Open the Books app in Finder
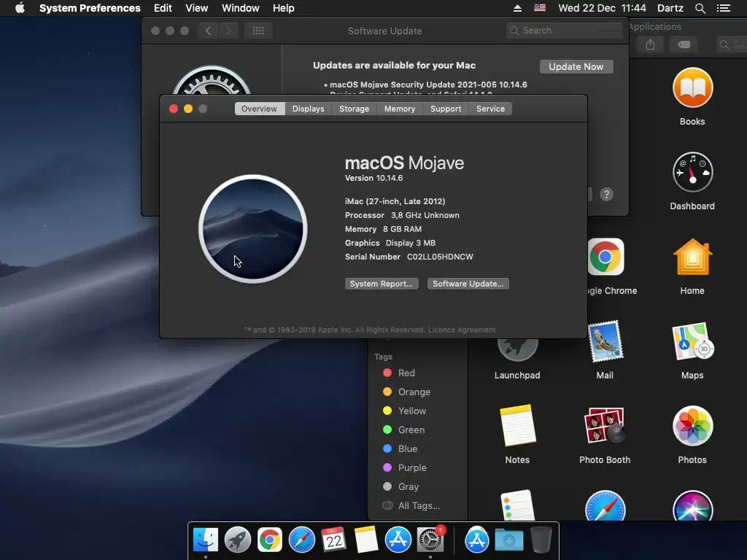The height and width of the screenshot is (560, 747). click(692, 87)
